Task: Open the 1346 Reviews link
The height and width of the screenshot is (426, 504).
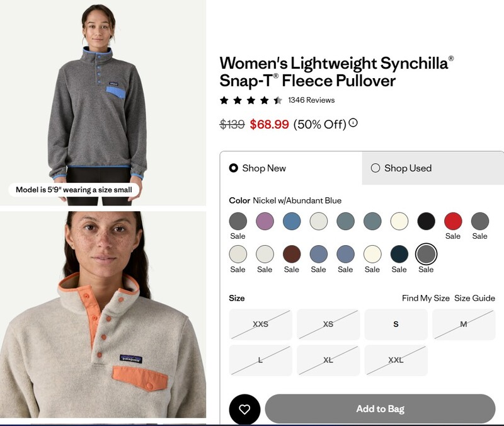Action: [311, 100]
